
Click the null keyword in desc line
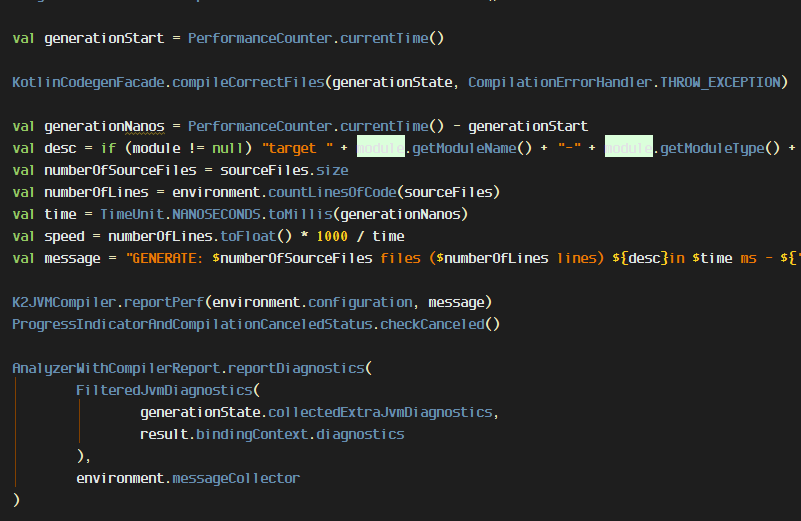228,148
